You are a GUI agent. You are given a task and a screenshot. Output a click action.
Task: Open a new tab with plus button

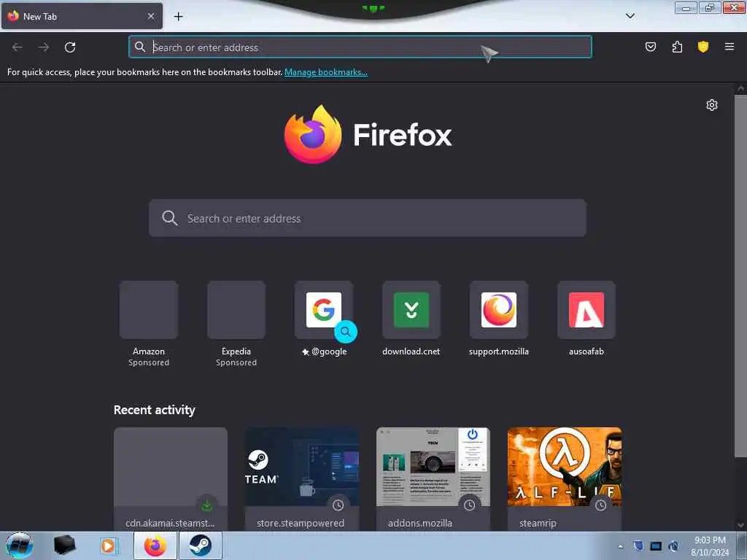178,17
